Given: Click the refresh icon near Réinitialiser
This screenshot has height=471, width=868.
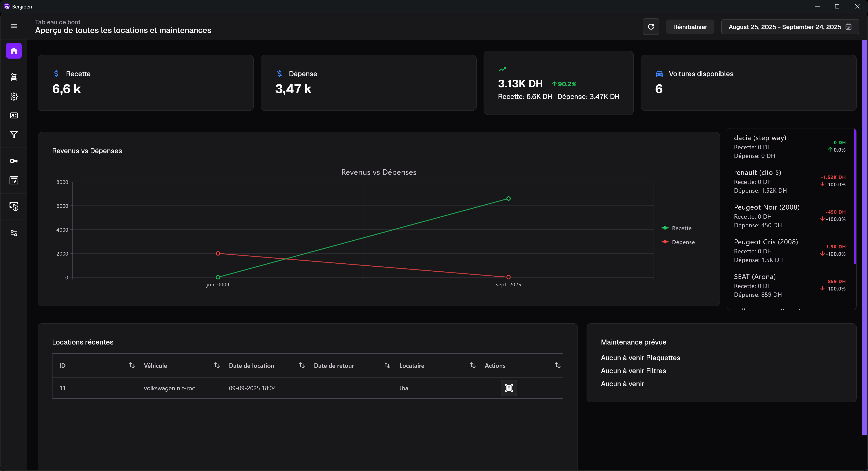Looking at the screenshot, I should (651, 26).
